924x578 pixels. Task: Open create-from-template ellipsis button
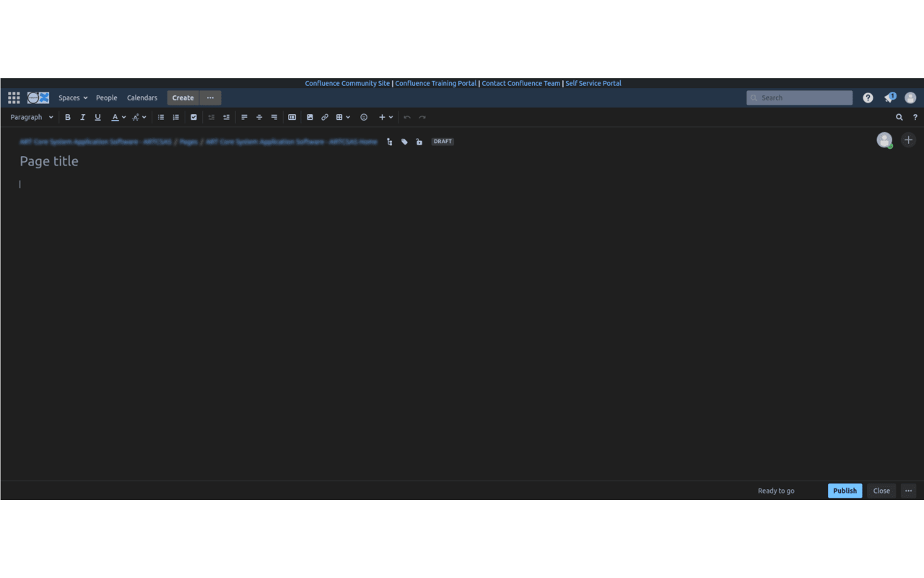tap(210, 98)
